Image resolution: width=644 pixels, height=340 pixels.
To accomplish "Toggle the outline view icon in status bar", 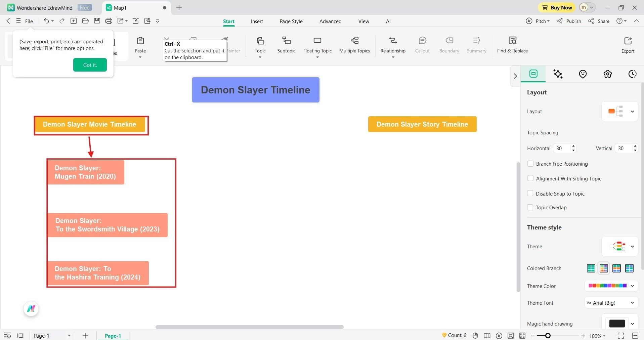I will click(7, 336).
